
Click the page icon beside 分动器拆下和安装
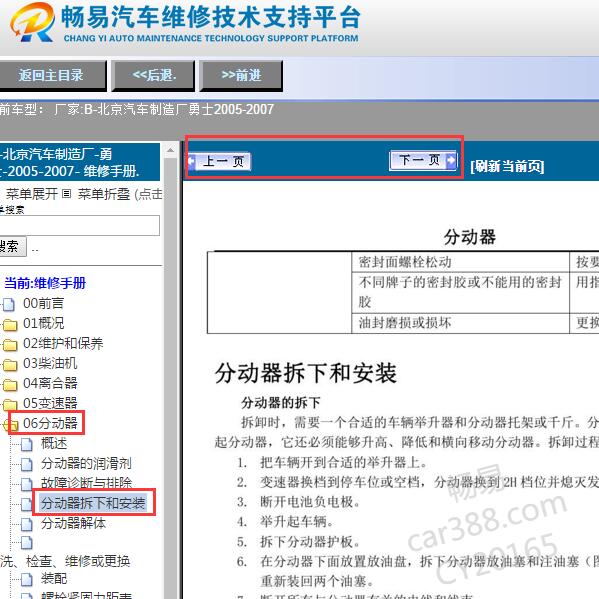pyautogui.click(x=27, y=504)
